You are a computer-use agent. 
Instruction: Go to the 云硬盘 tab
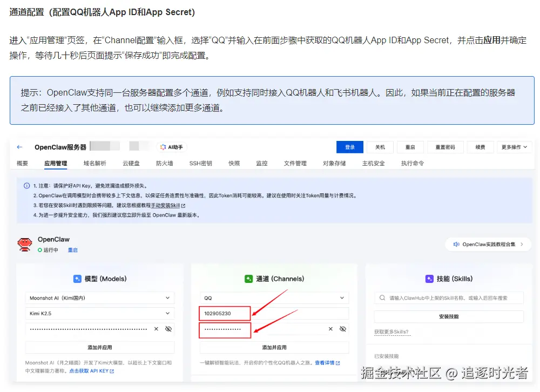[131, 163]
